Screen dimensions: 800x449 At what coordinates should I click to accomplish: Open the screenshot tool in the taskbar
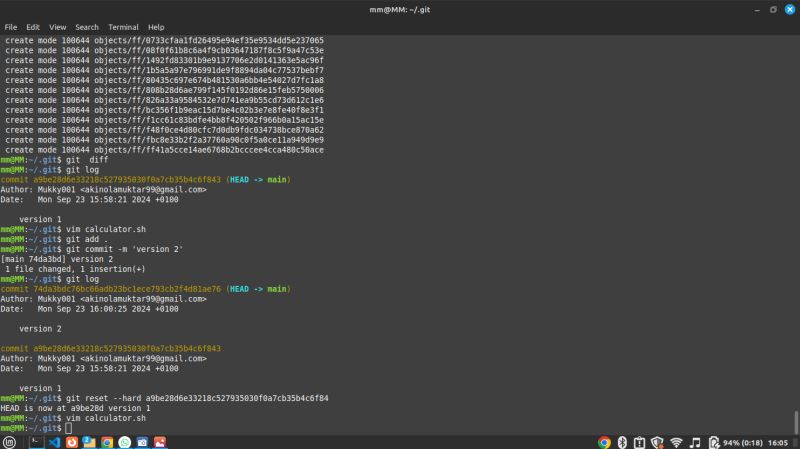click(x=143, y=441)
